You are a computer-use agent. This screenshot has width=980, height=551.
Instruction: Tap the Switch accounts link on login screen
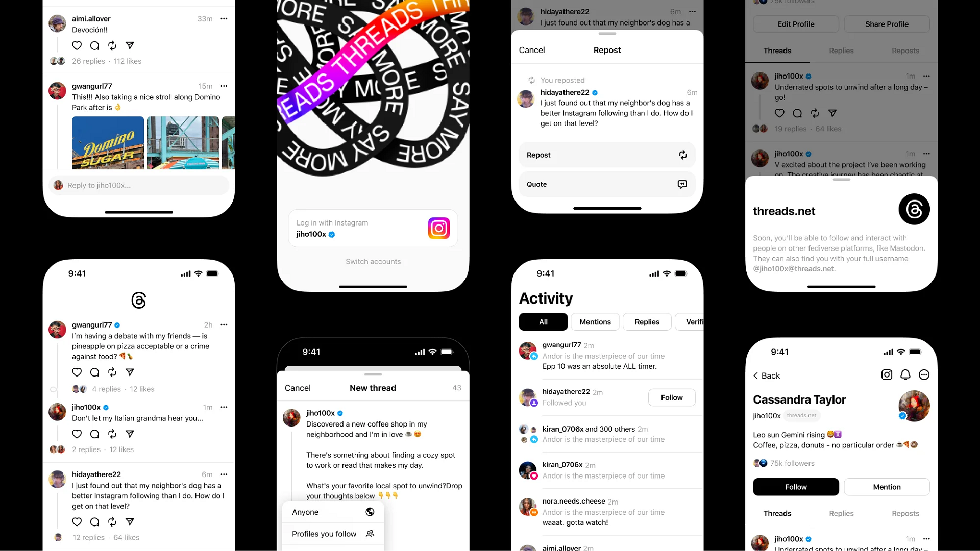coord(372,261)
